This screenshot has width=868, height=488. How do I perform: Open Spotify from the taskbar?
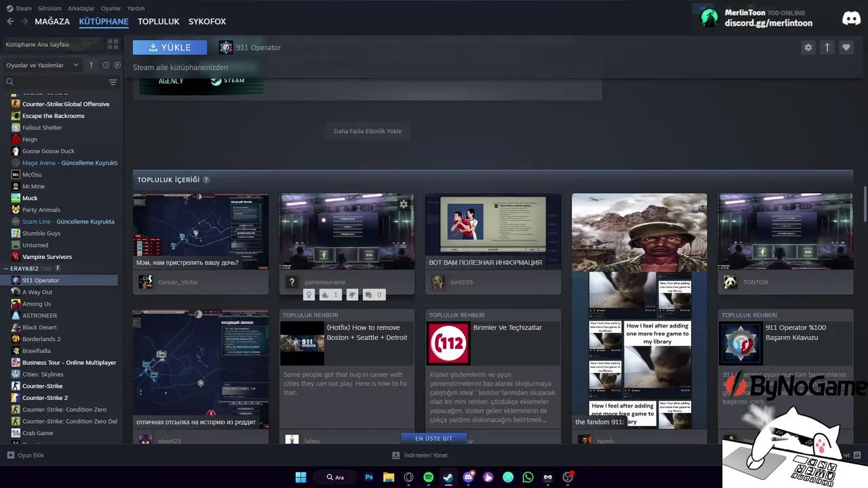pos(429,477)
